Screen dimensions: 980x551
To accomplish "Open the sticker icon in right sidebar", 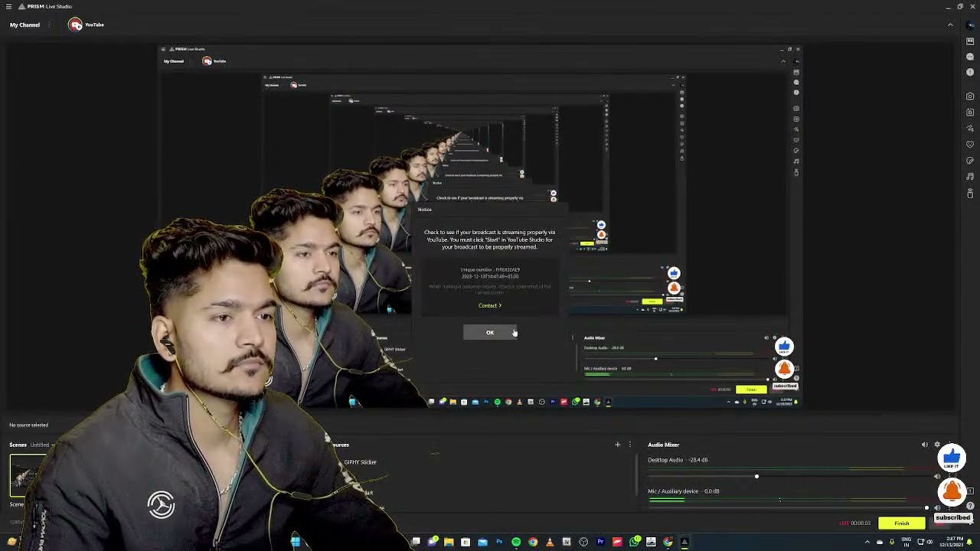I will click(x=970, y=161).
